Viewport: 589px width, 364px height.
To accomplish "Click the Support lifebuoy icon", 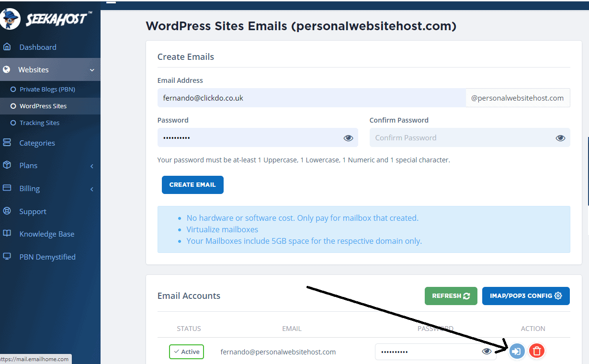I will point(7,211).
